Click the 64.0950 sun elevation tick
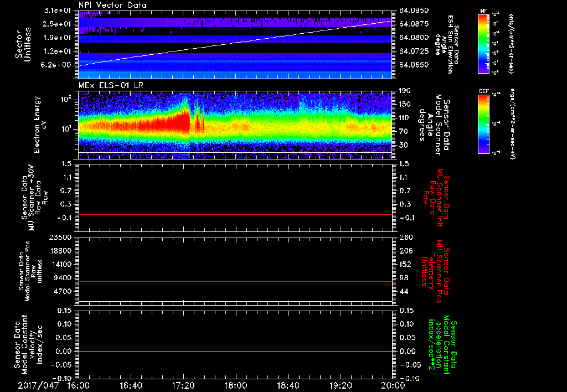Viewport: 567px width, 392px height. (414, 11)
